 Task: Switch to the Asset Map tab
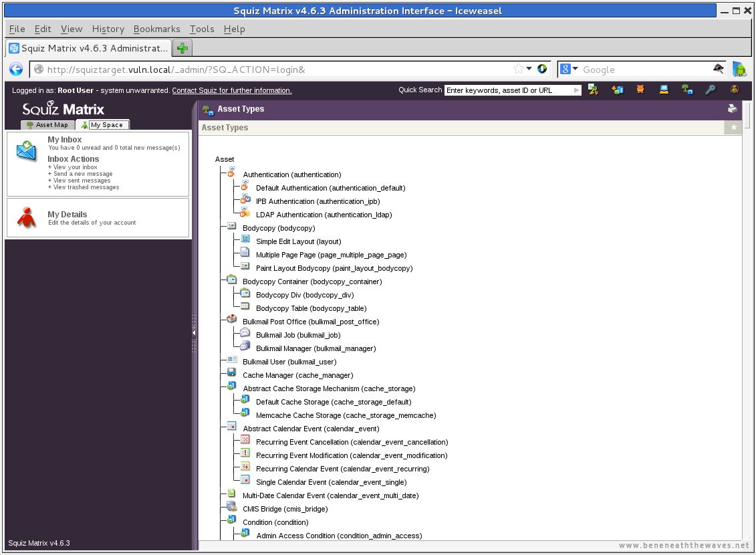[47, 125]
